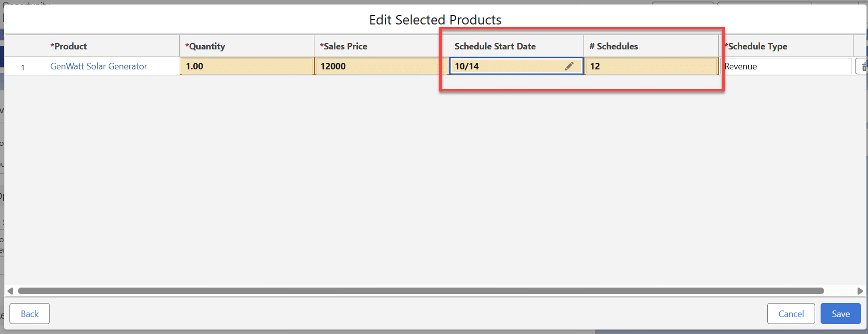The image size is (868, 334).
Task: Open the Schedule Type field showing Revenue
Action: coord(786,66)
